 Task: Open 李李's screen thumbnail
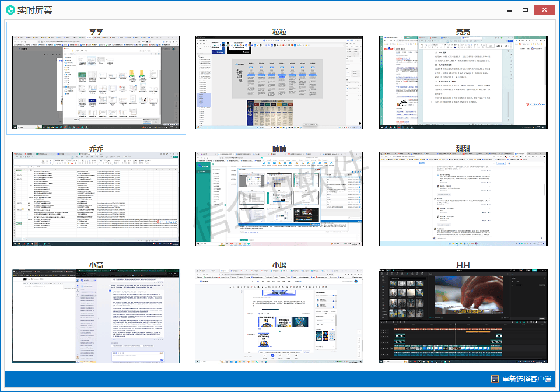click(96, 82)
